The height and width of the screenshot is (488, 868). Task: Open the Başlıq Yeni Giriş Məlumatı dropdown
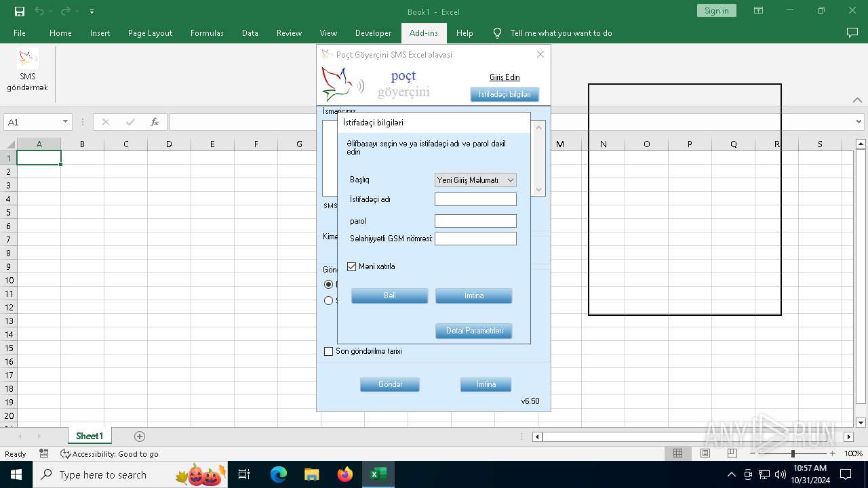475,180
